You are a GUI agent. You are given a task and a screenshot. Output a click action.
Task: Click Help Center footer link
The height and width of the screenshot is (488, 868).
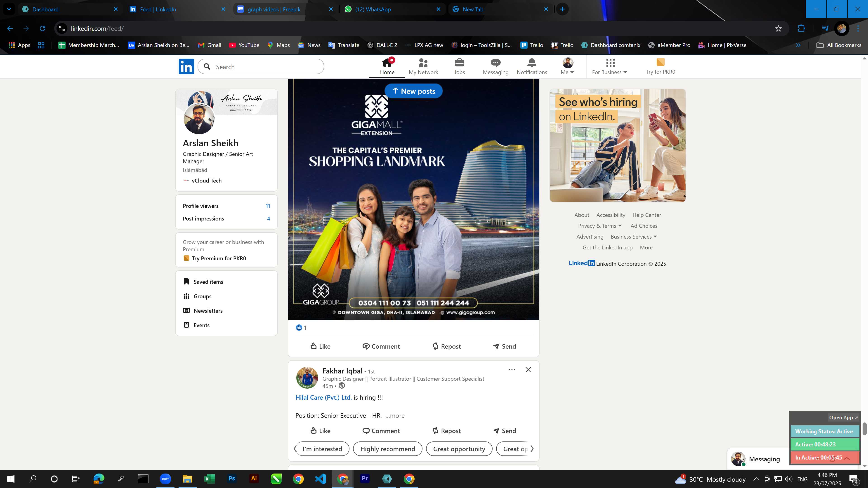coord(647,215)
